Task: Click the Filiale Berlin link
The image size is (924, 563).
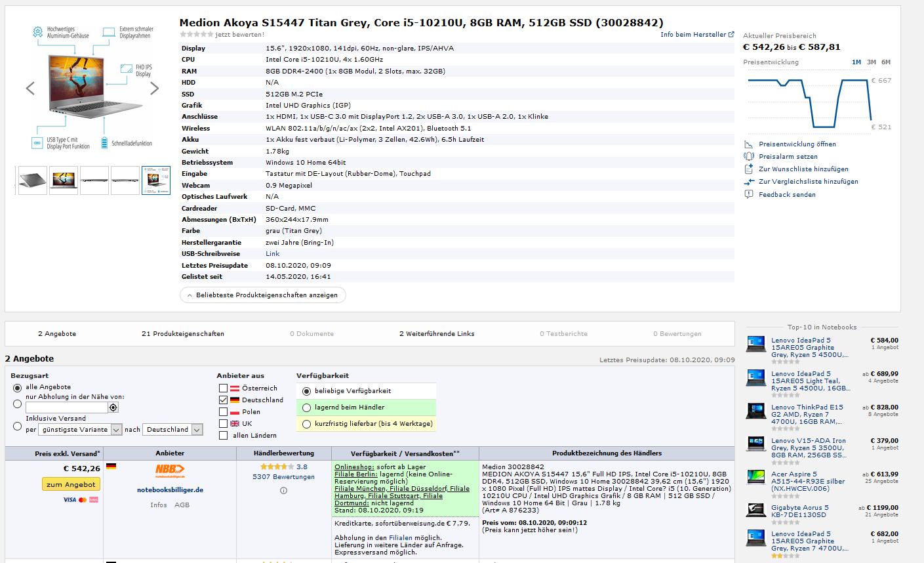Action: 356,474
